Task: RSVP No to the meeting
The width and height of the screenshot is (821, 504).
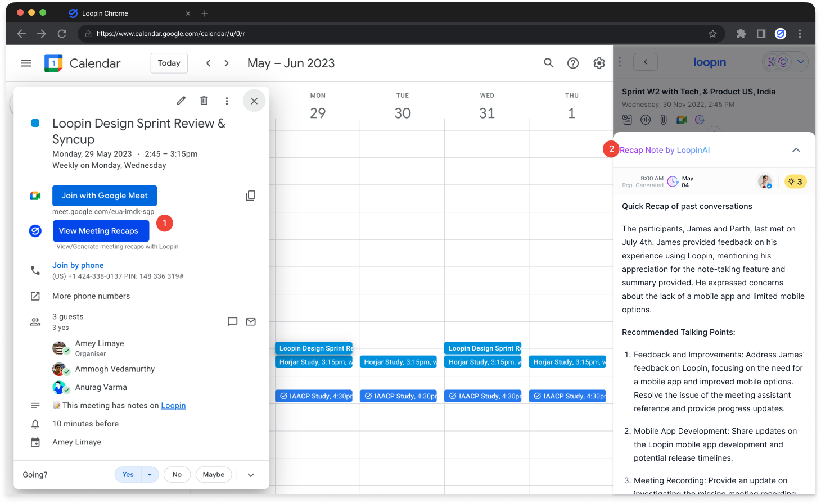Action: 177,475
